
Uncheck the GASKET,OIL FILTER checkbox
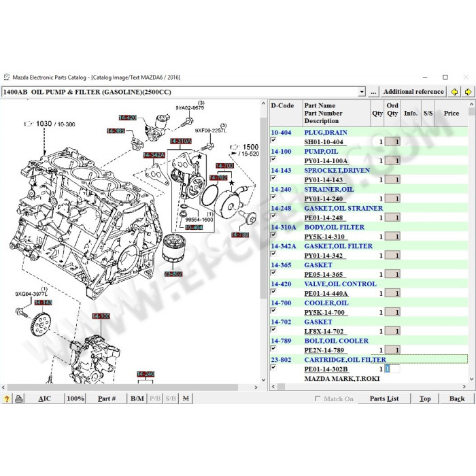pyautogui.click(x=273, y=254)
